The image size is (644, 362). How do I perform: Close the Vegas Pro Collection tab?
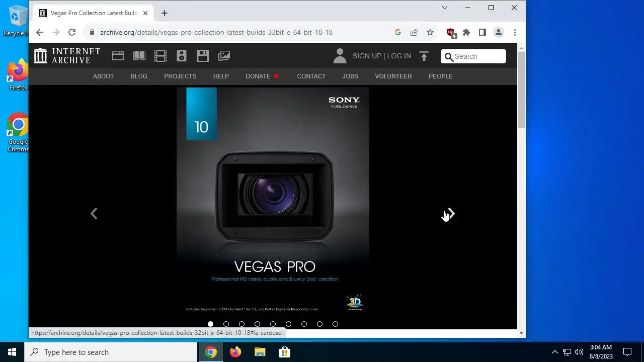pyautogui.click(x=145, y=13)
